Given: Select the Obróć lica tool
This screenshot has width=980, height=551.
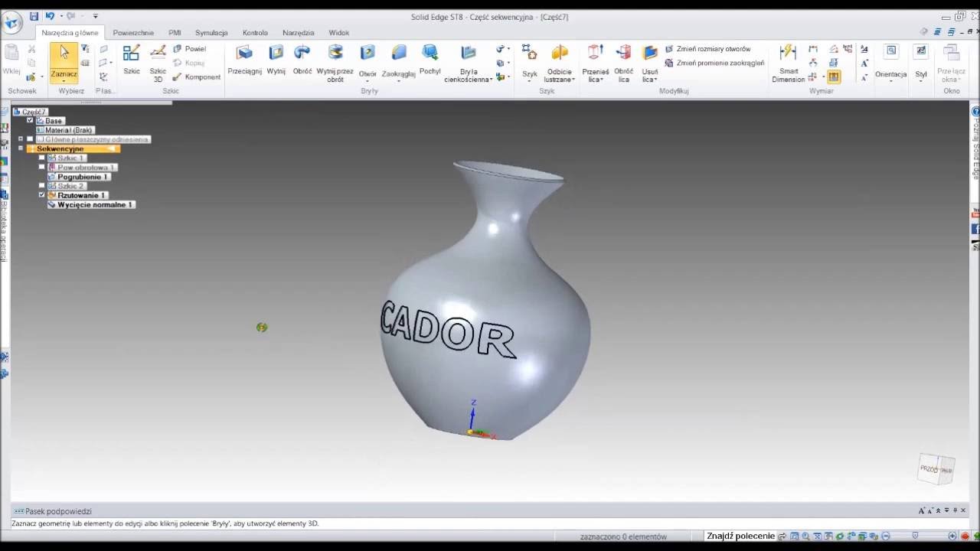Looking at the screenshot, I should click(x=624, y=63).
